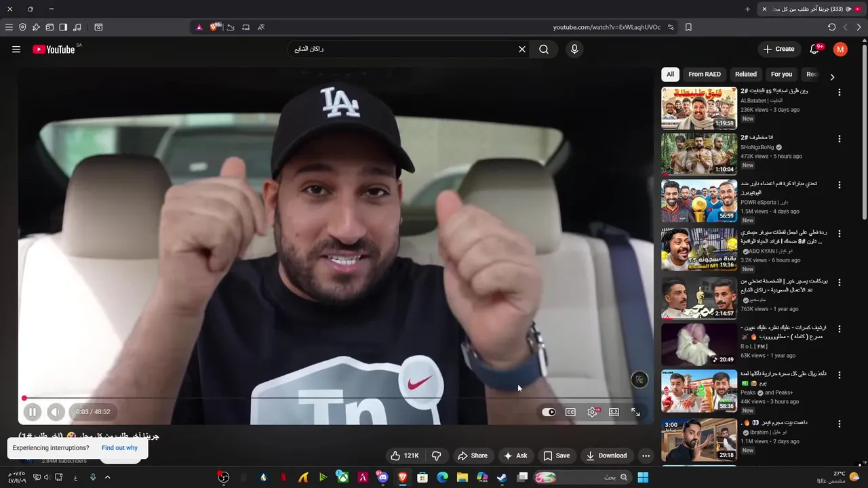868x488 pixels.
Task: Open the player settings gear
Action: pyautogui.click(x=593, y=412)
